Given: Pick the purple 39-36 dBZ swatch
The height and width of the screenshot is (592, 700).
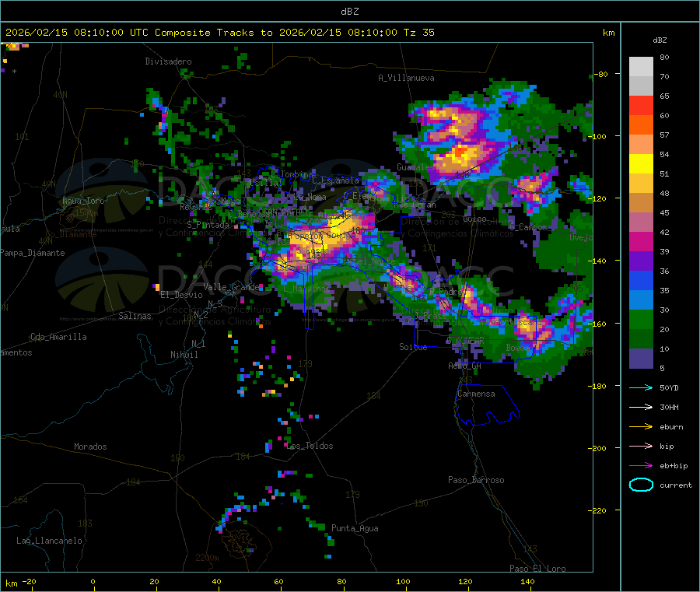Looking at the screenshot, I should click(x=641, y=261).
